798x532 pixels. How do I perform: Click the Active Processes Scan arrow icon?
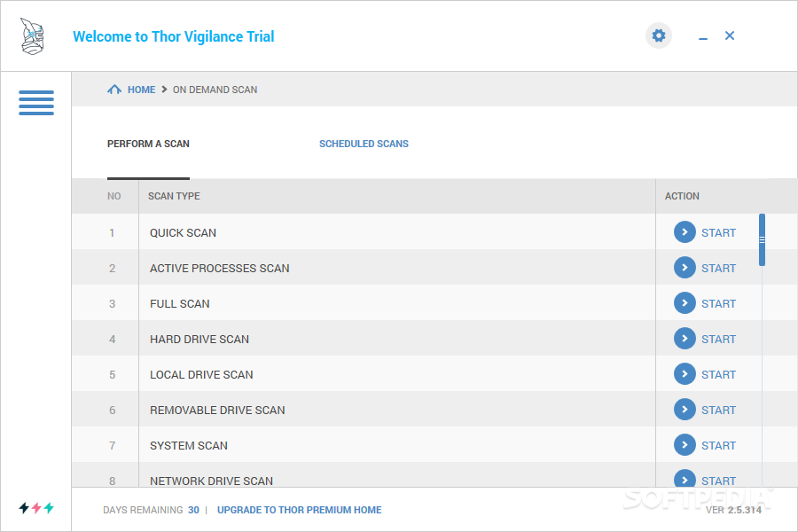(685, 267)
